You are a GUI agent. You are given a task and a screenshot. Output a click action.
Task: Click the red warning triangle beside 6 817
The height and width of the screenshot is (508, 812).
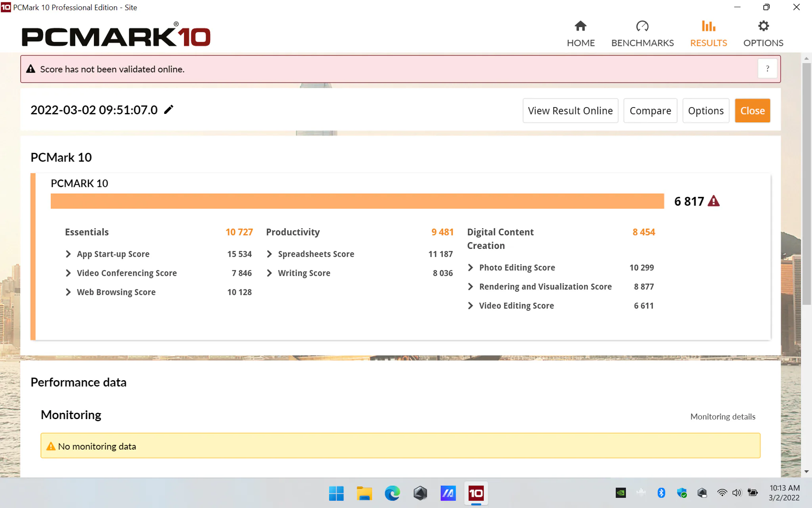tap(714, 201)
